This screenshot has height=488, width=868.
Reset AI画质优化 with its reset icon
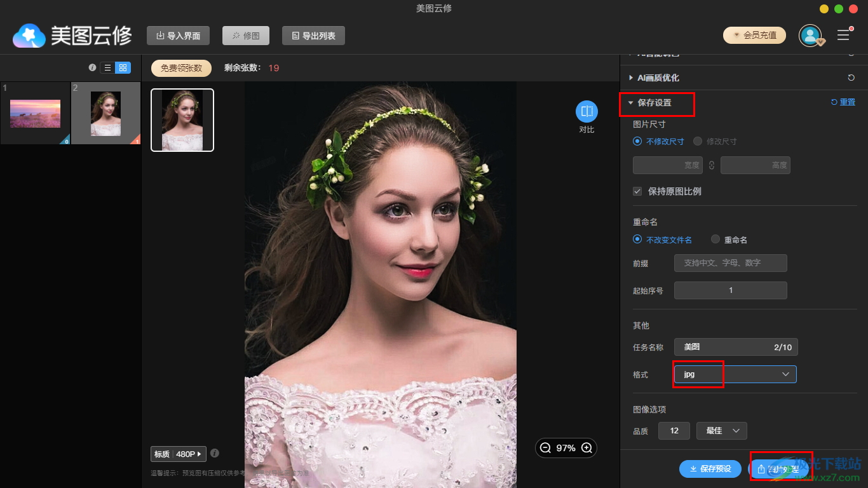[851, 78]
